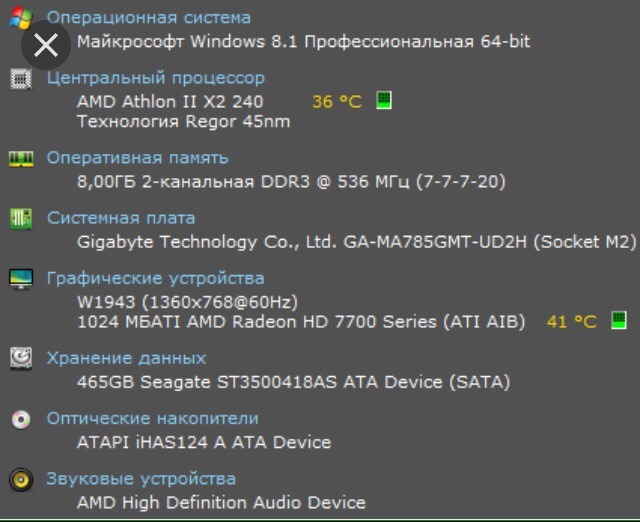
Task: Click the Windows flag operating system icon
Action: 21,15
